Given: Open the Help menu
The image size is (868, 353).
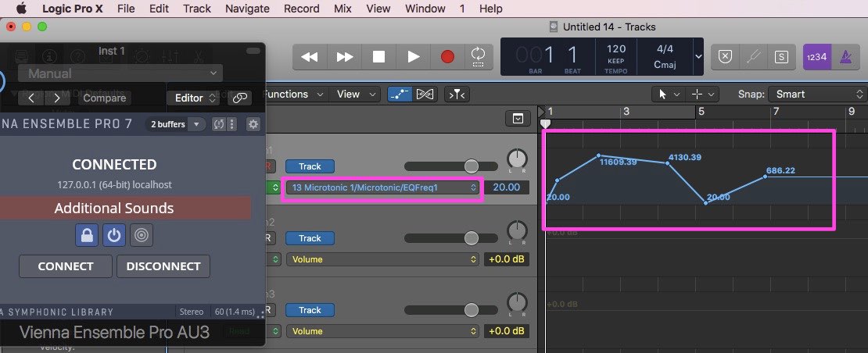Looking at the screenshot, I should 491,9.
